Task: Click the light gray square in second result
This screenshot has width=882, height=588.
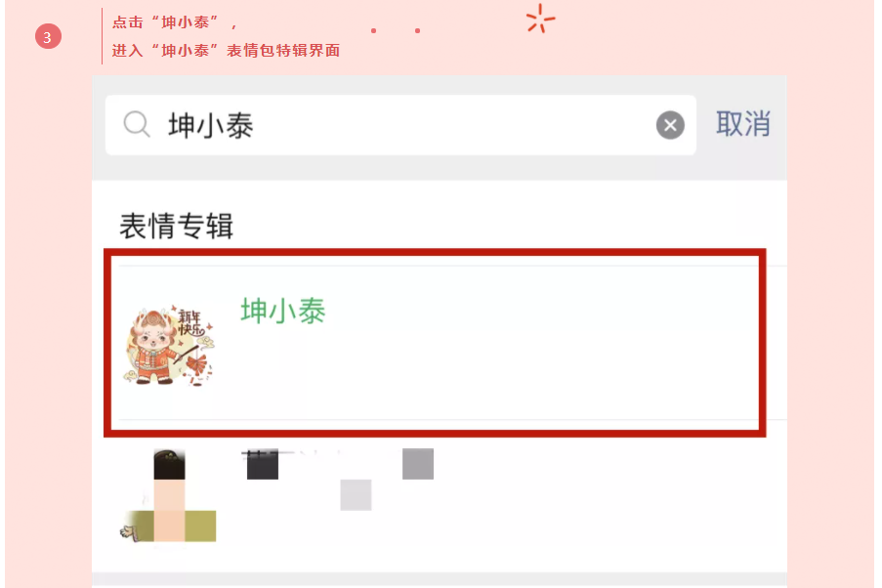Action: tap(356, 494)
